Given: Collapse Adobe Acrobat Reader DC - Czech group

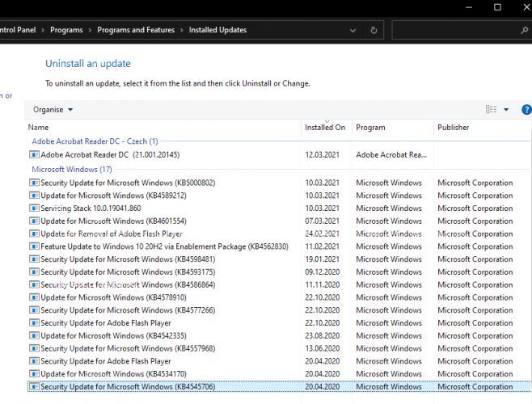Looking at the screenshot, I should pyautogui.click(x=95, y=141).
